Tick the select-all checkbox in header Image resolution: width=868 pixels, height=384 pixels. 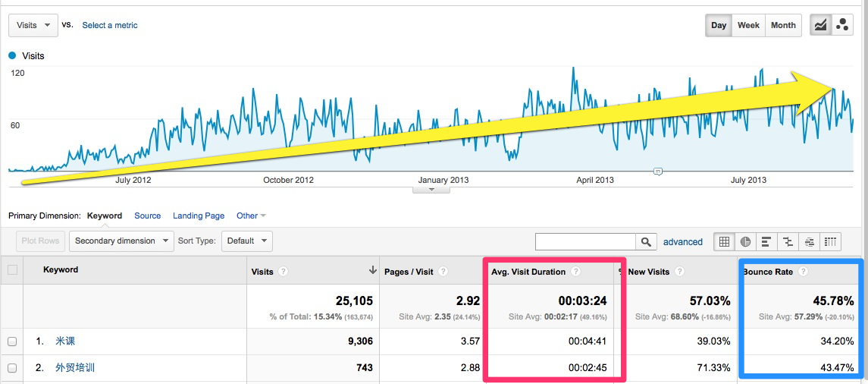tap(12, 270)
